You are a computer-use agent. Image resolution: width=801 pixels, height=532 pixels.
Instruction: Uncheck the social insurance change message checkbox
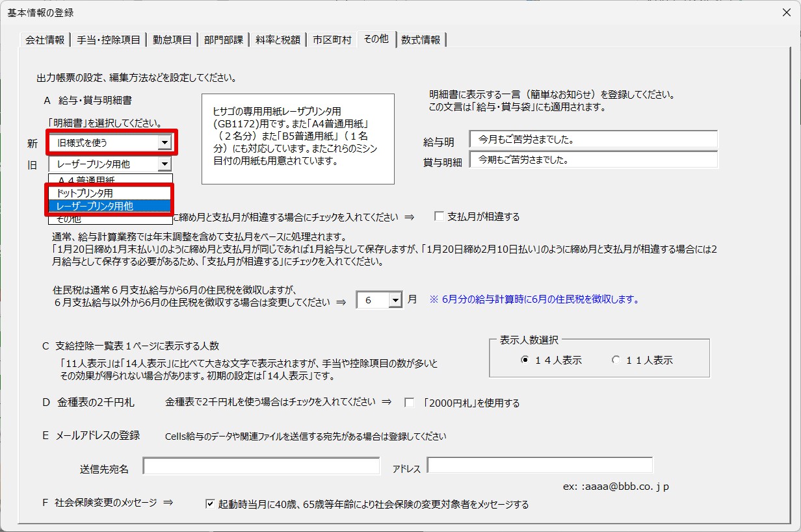point(210,503)
